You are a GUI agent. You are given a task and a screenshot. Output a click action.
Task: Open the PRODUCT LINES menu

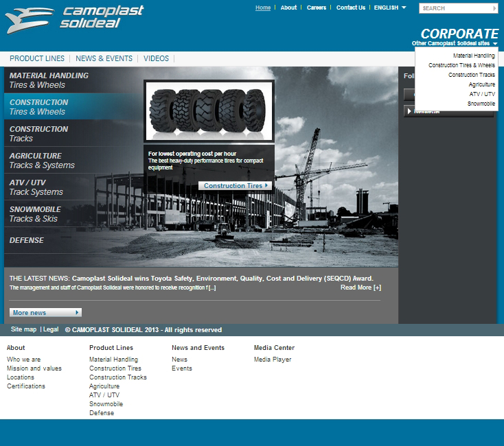tap(37, 58)
